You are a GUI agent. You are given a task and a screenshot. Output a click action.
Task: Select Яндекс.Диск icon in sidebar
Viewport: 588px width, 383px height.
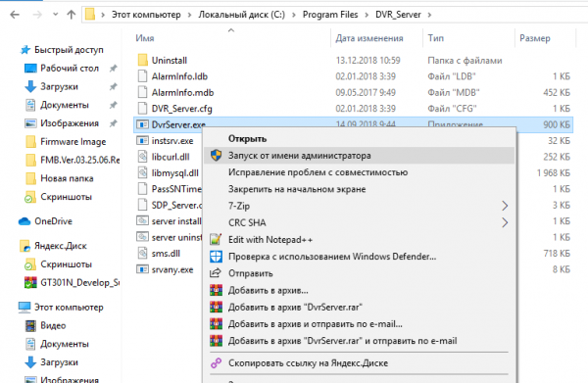24,246
